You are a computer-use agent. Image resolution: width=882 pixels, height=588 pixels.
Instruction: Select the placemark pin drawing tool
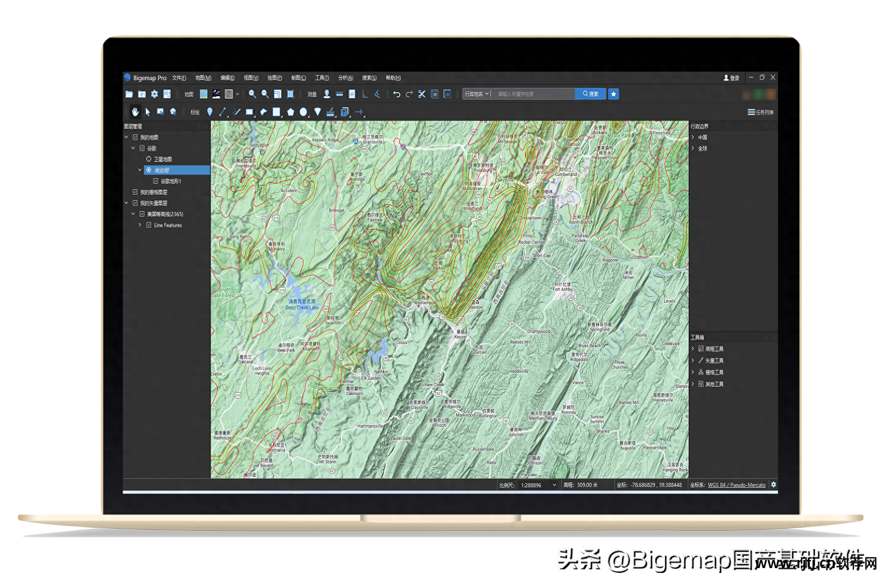coord(210,112)
